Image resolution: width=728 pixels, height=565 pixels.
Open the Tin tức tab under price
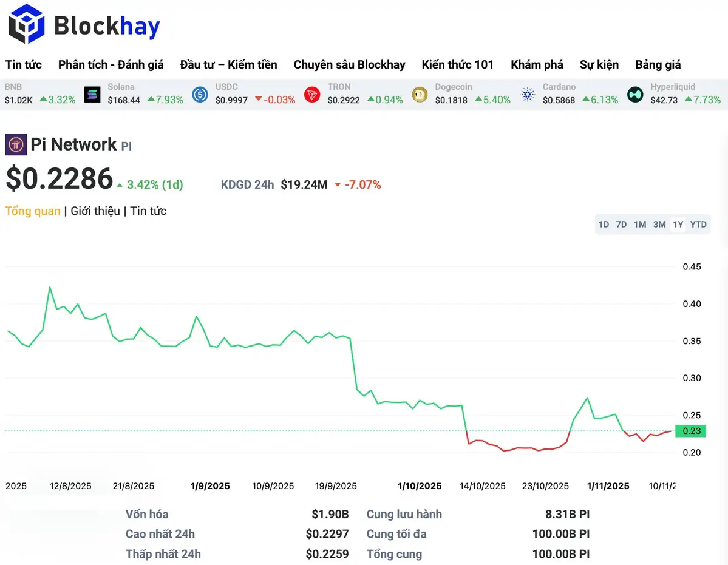tap(148, 211)
